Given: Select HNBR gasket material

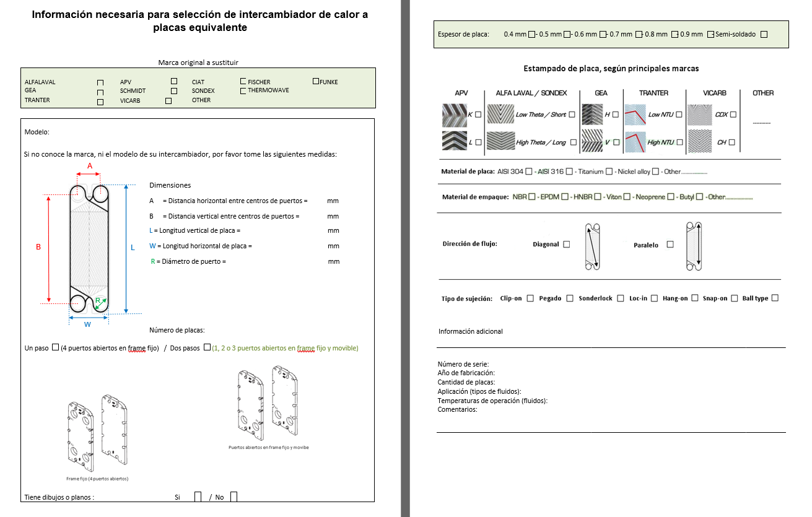Looking at the screenshot, I should pos(598,197).
